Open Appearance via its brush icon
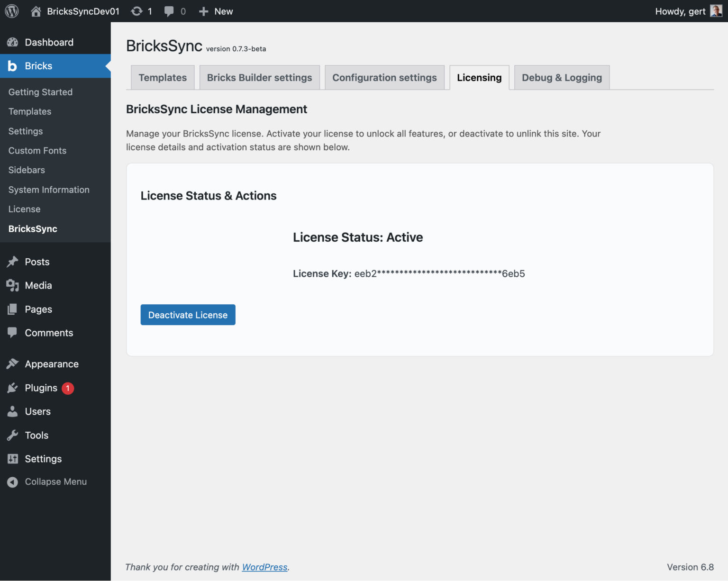The image size is (728, 581). click(x=12, y=364)
